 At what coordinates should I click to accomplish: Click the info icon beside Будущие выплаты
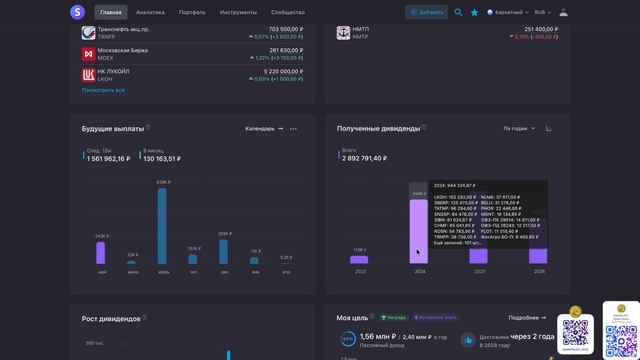coord(148,127)
